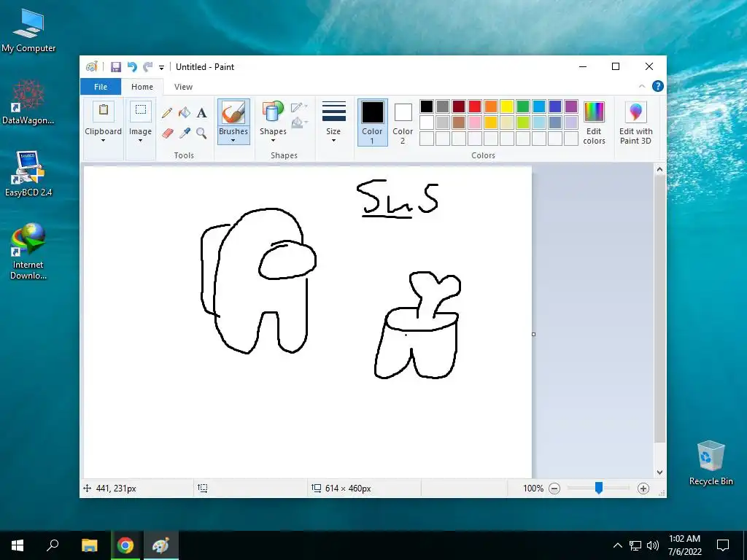Open shape Fill dropdown
This screenshot has width=747, height=560.
pos(299,123)
